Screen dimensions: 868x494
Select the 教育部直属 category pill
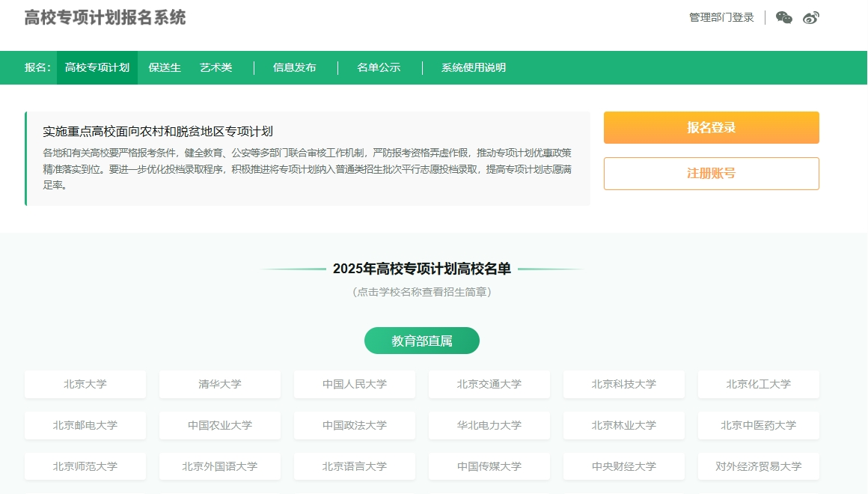point(422,341)
